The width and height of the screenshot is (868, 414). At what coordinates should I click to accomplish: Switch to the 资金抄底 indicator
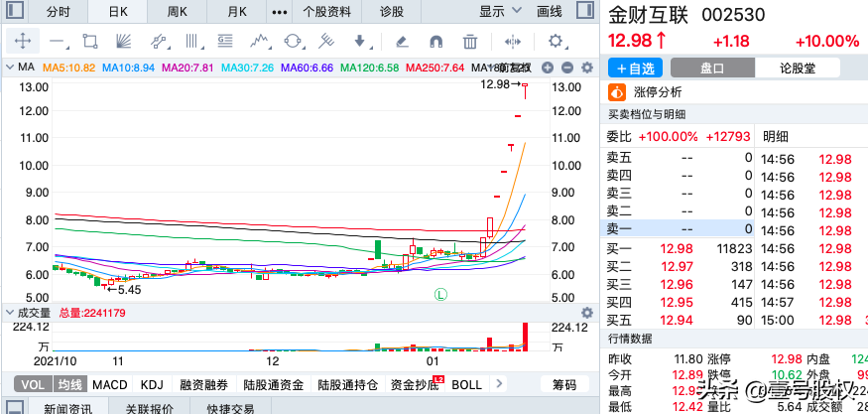[x=416, y=384]
